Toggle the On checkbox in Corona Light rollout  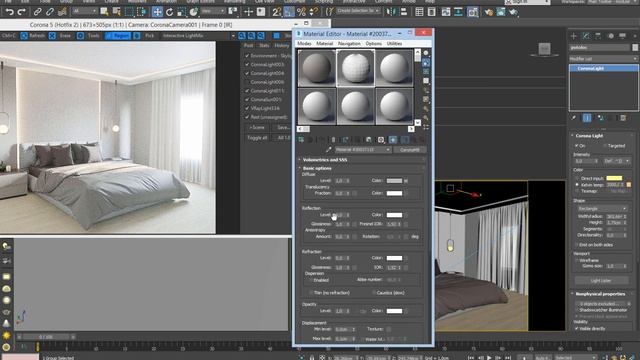pyautogui.click(x=577, y=146)
